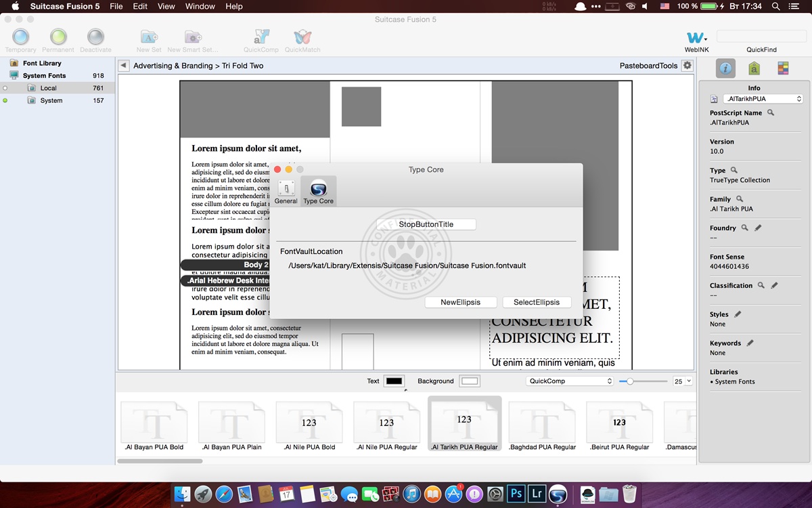Select the Local fonts row
812x508 pixels.
[x=58, y=88]
